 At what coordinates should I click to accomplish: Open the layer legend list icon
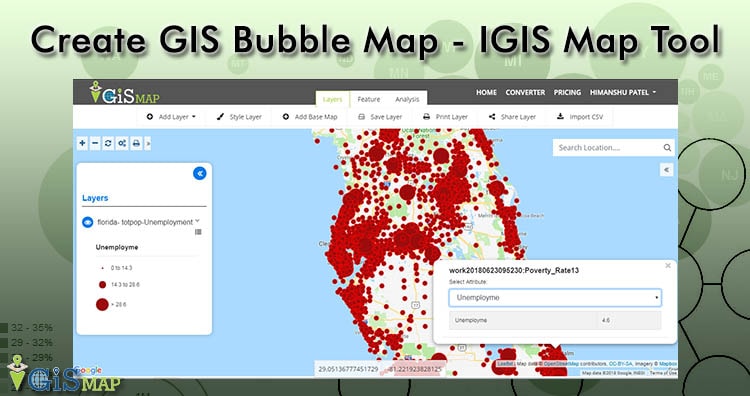(x=198, y=232)
